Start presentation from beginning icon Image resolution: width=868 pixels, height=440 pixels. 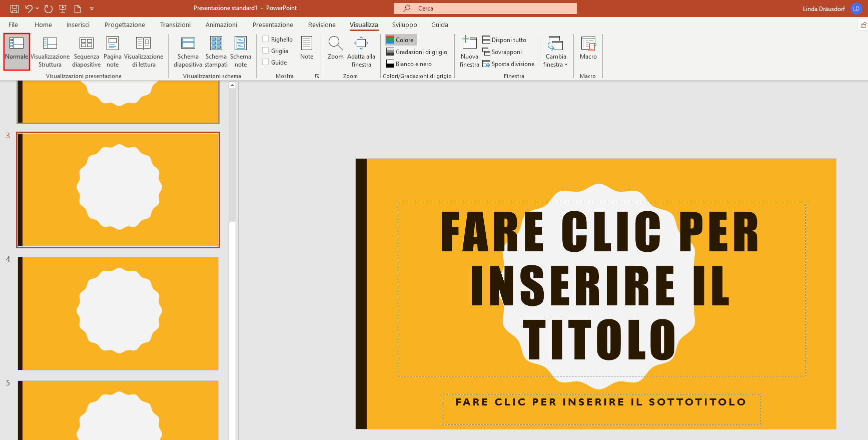pos(63,9)
